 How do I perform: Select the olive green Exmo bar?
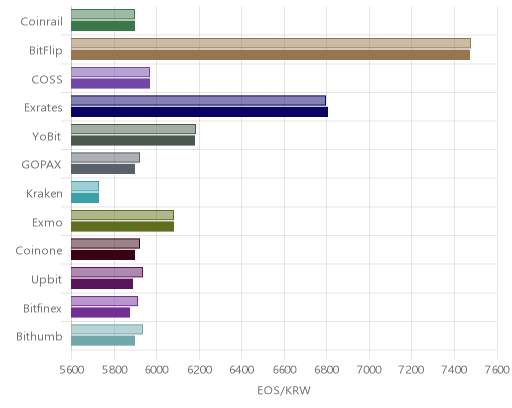[122, 226]
